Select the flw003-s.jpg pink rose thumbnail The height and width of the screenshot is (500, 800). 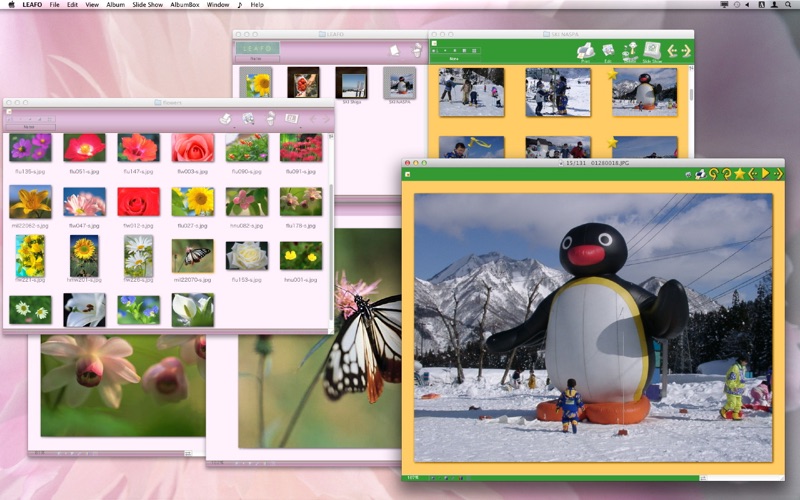(193, 148)
